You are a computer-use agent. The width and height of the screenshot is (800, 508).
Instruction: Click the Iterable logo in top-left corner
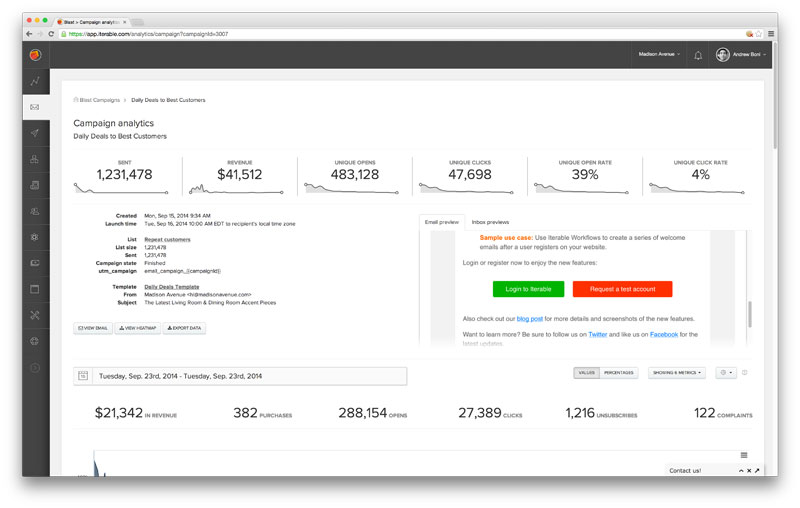click(35, 55)
